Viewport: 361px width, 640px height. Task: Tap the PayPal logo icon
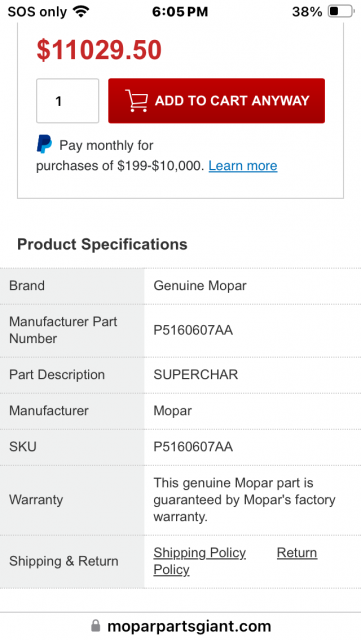click(x=44, y=144)
